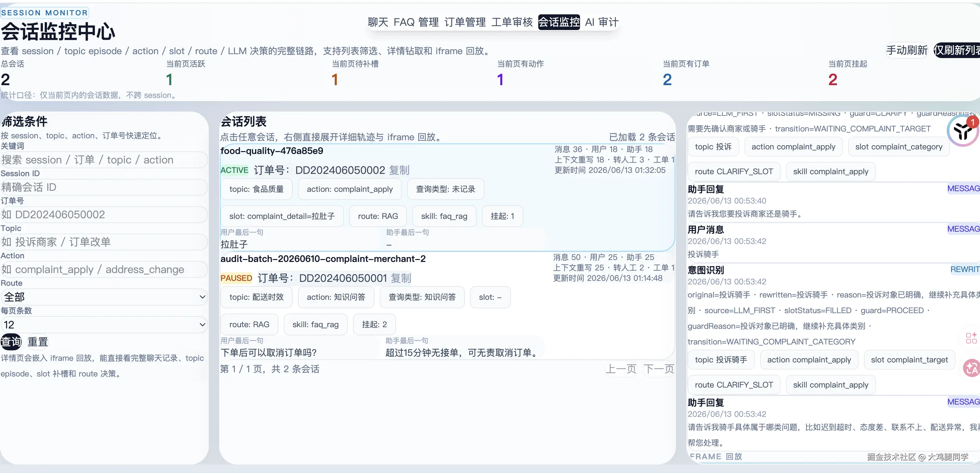Go to previous page with 上一页
This screenshot has width=980, height=473.
click(621, 369)
